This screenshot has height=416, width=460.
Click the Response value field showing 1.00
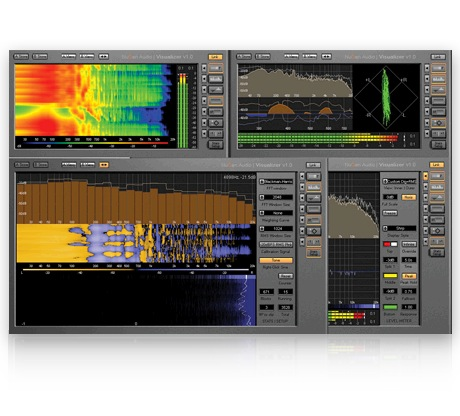[x=409, y=307]
